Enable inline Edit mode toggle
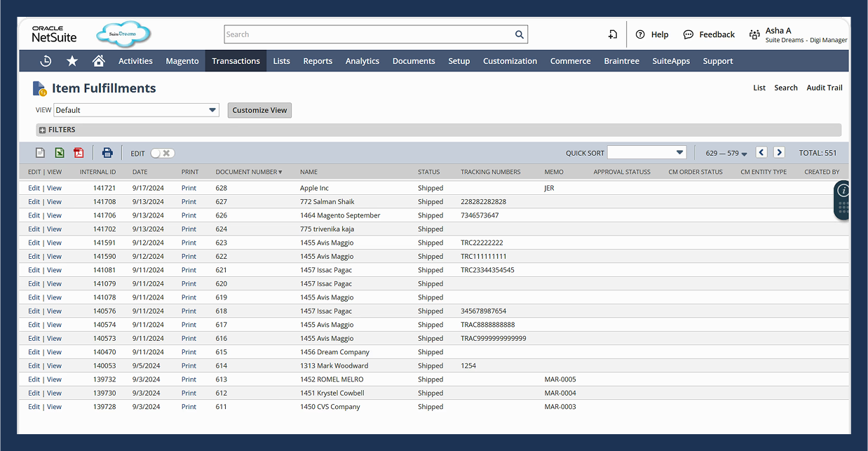The image size is (868, 451). (x=163, y=153)
